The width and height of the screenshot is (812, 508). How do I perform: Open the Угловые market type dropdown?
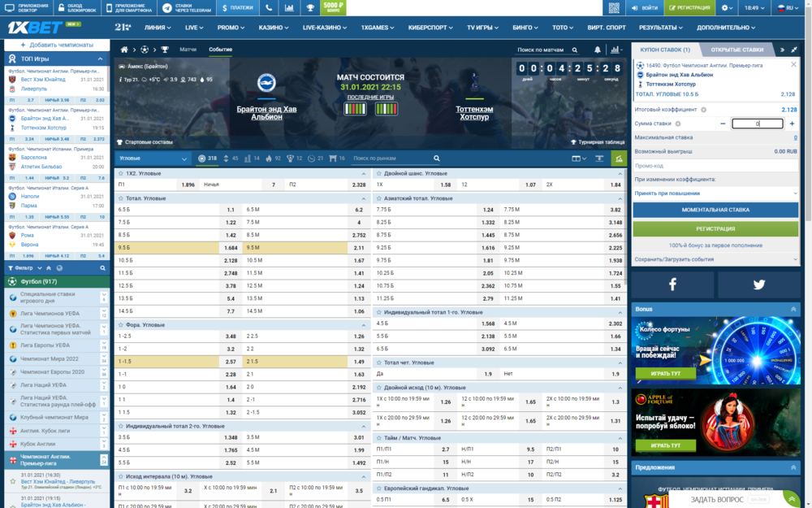153,158
